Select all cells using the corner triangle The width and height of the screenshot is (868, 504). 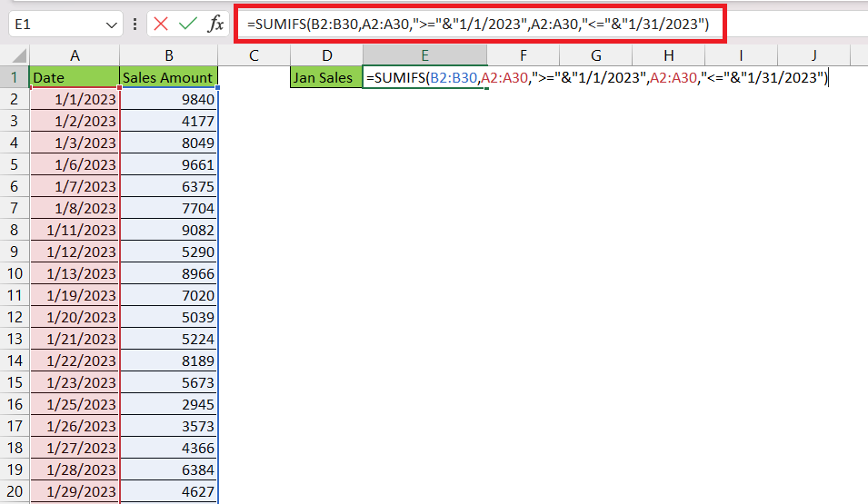19,55
